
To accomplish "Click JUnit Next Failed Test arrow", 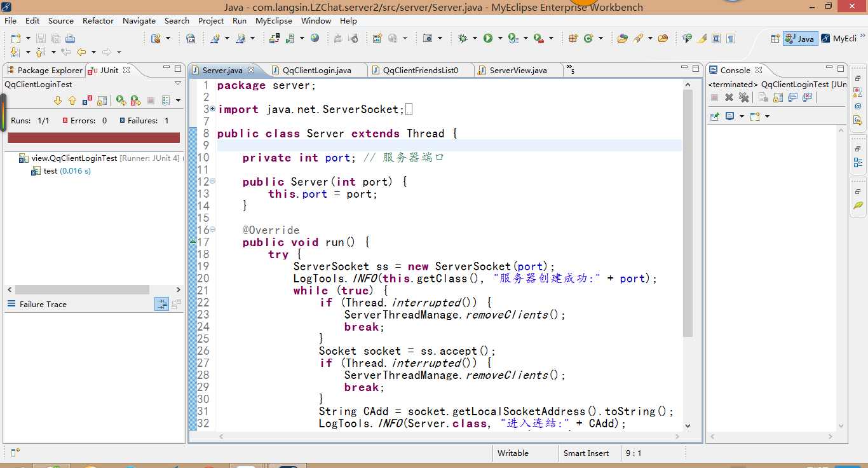I will pyautogui.click(x=57, y=100).
